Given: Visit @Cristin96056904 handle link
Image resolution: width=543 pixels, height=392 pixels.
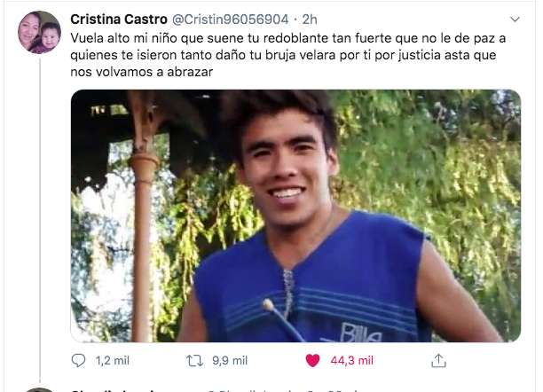Looking at the screenshot, I should (231, 20).
